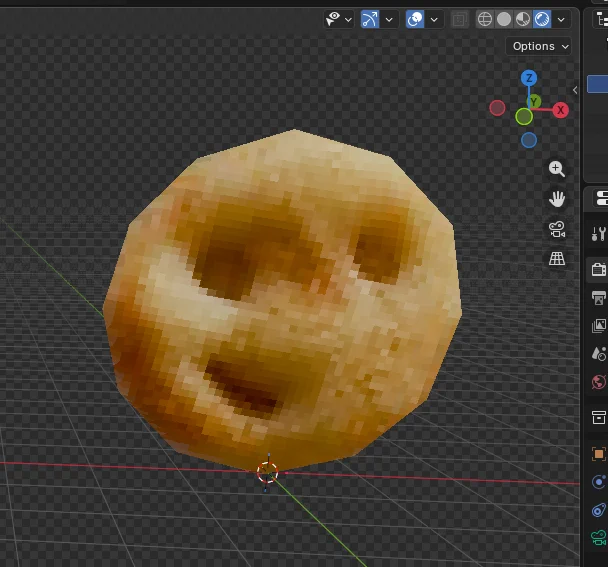Open the Options dropdown button
The height and width of the screenshot is (567, 608).
tap(539, 47)
